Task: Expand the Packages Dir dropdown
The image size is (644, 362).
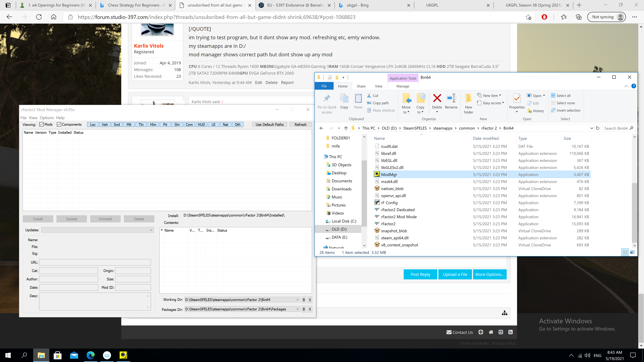Action: (x=298, y=309)
